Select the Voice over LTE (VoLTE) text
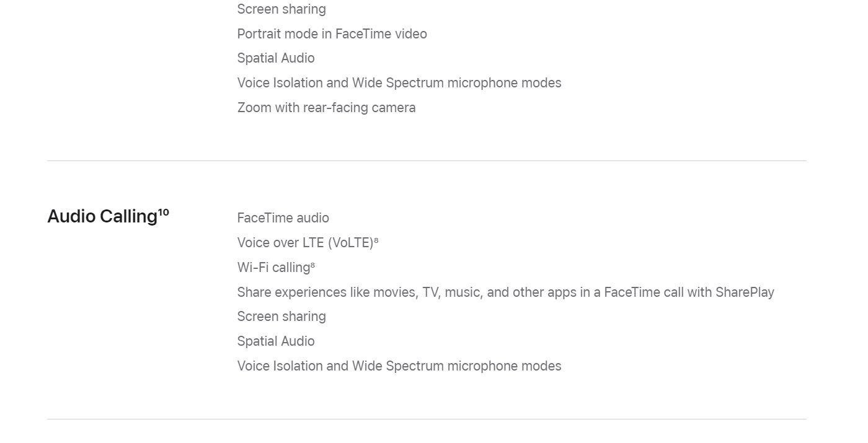The width and height of the screenshot is (868, 443). point(306,243)
